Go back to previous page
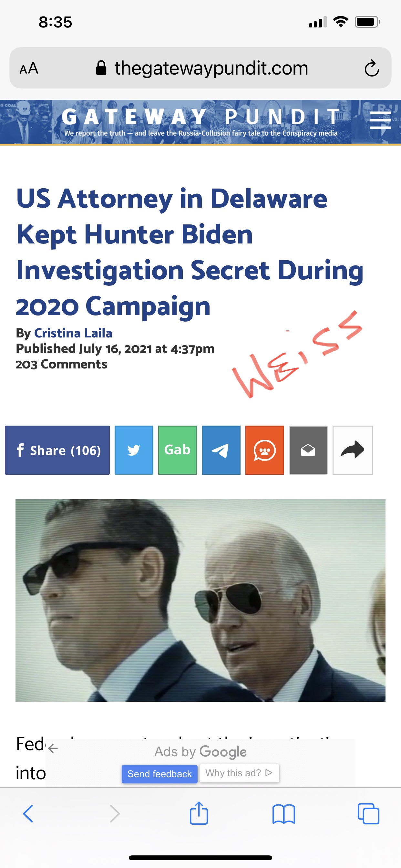The height and width of the screenshot is (868, 401). point(28,814)
